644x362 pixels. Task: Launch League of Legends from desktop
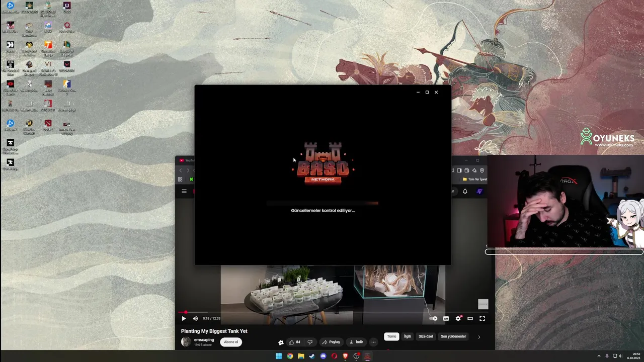pos(67,48)
